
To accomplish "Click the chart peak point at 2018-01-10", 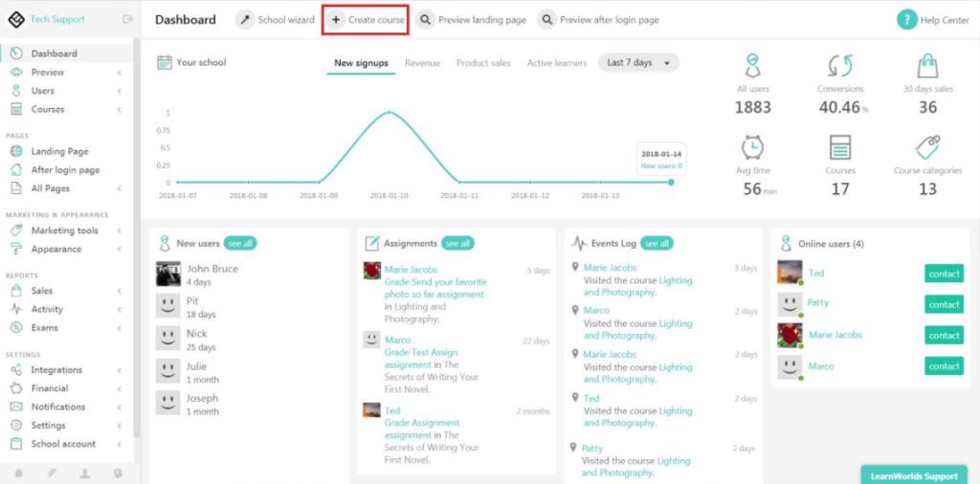I will point(390,113).
